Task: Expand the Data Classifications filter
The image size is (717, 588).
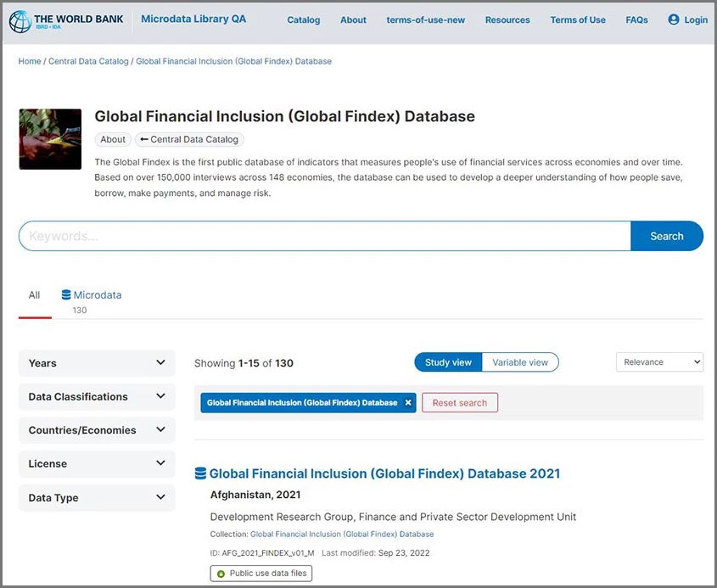Action: coord(97,396)
